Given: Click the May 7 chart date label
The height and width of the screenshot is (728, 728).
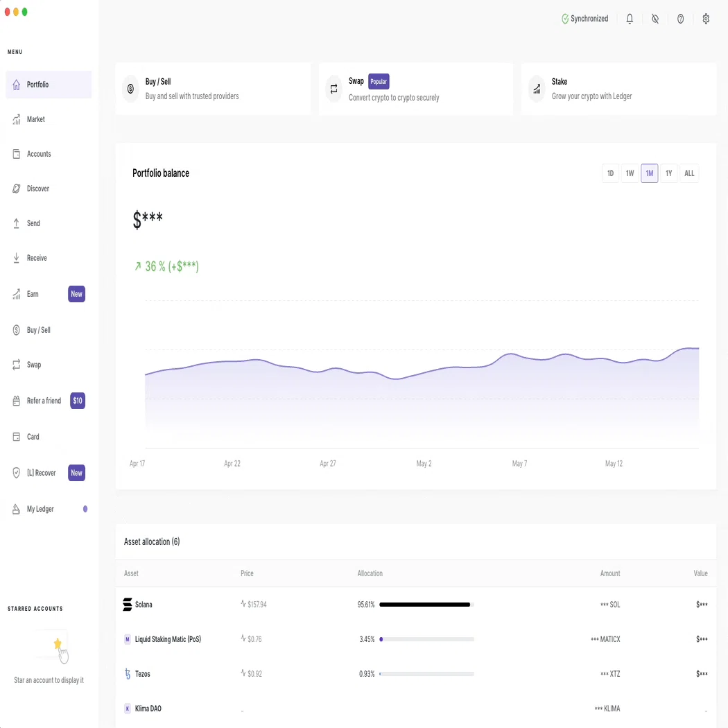Looking at the screenshot, I should tap(519, 463).
